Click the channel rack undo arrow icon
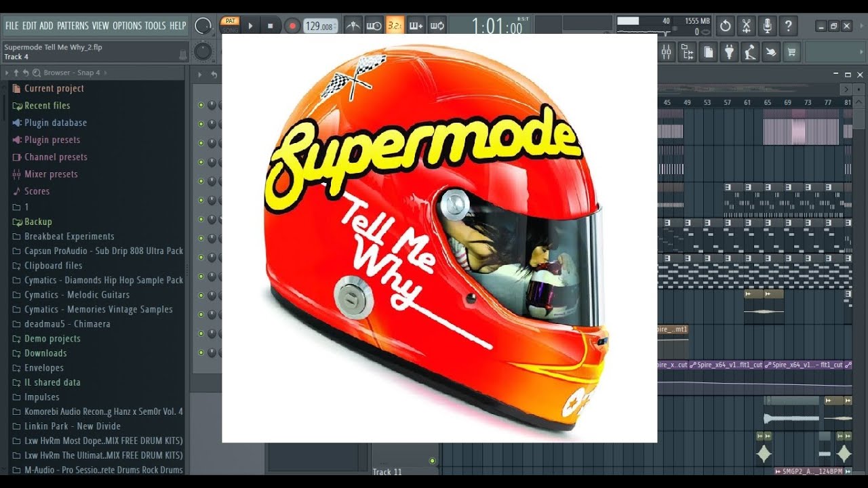This screenshot has height=488, width=868. tap(214, 75)
